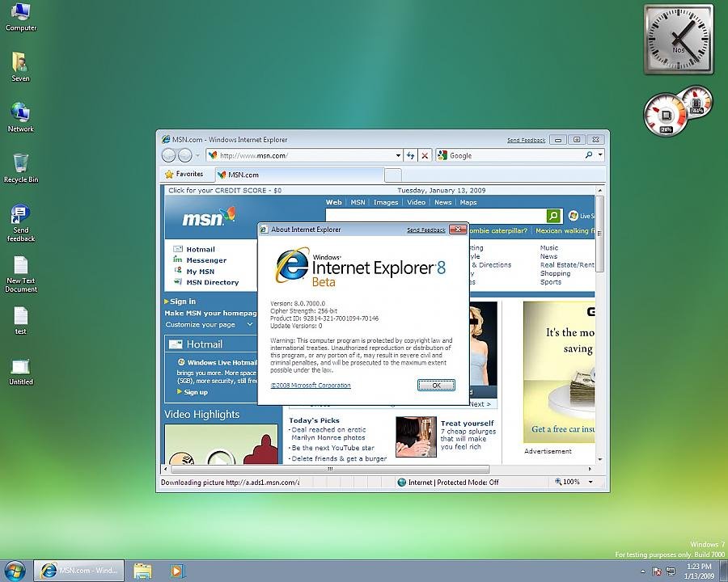This screenshot has width=728, height=582.
Task: Click the MSN butterfly logo
Action: click(208, 217)
